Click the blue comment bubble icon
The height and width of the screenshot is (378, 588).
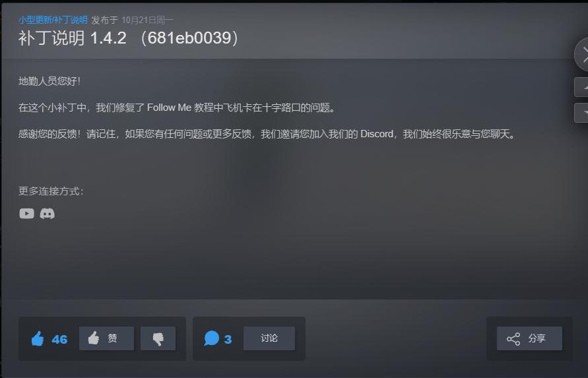211,338
